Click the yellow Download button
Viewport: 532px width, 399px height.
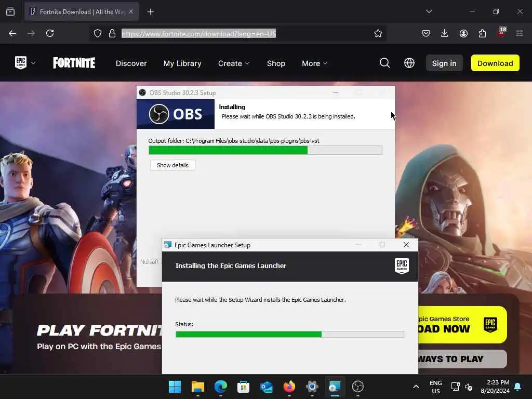tap(495, 63)
